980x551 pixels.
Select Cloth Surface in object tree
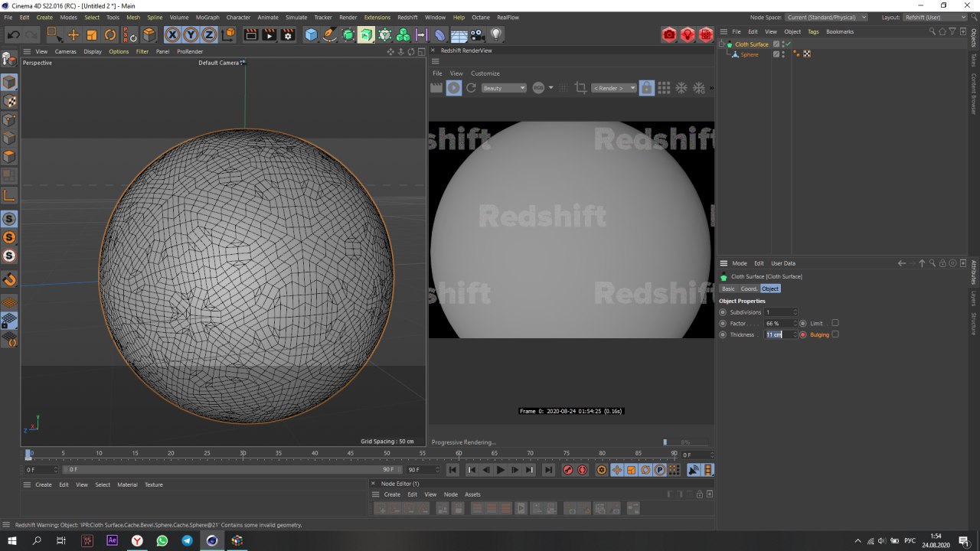coord(751,44)
